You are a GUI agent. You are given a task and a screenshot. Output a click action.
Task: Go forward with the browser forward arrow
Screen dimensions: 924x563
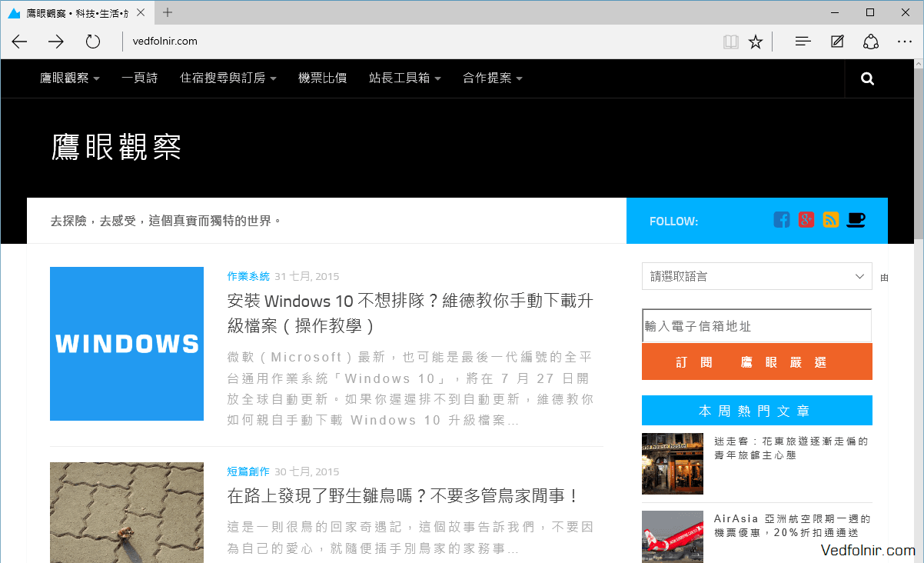click(56, 42)
